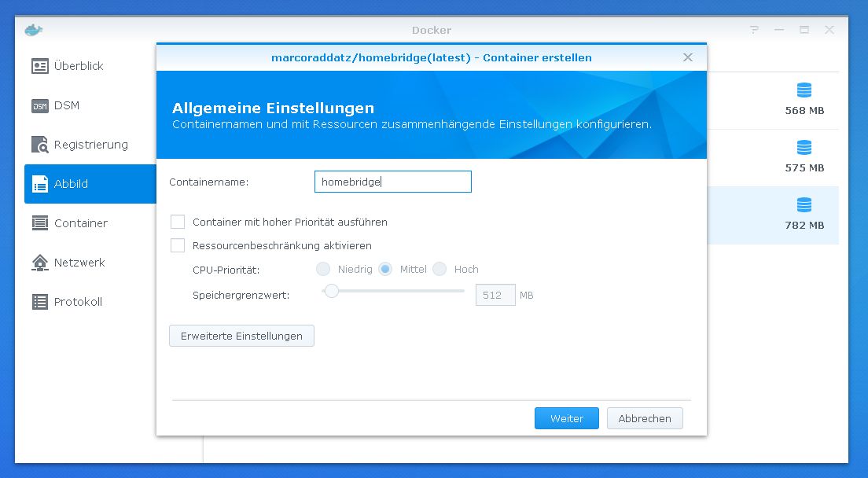Click the Registrierung search icon
The image size is (868, 478).
(x=40, y=145)
